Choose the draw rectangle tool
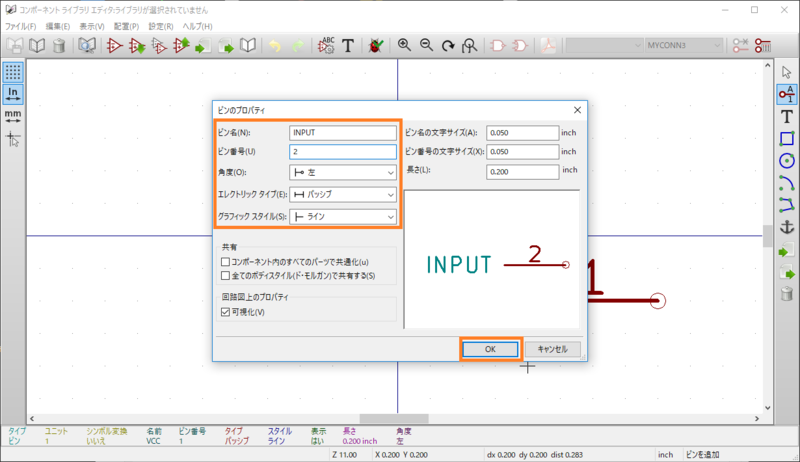Image resolution: width=800 pixels, height=462 pixels. [x=787, y=139]
